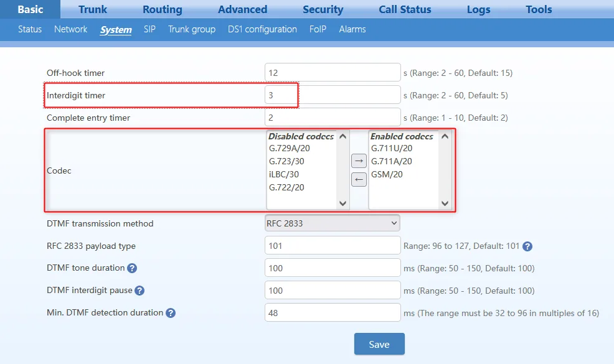
Task: Select the System submenu item
Action: pyautogui.click(x=116, y=30)
